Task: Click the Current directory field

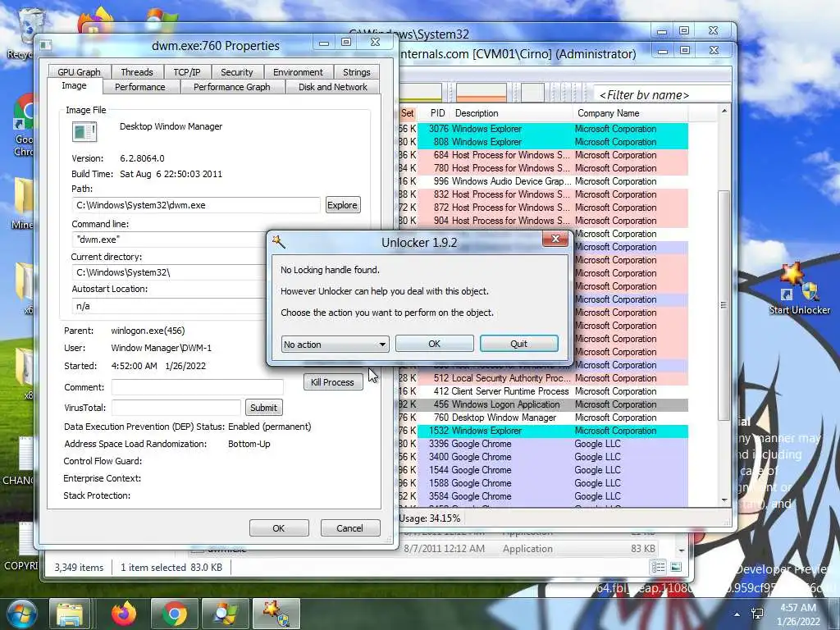Action: [x=169, y=272]
